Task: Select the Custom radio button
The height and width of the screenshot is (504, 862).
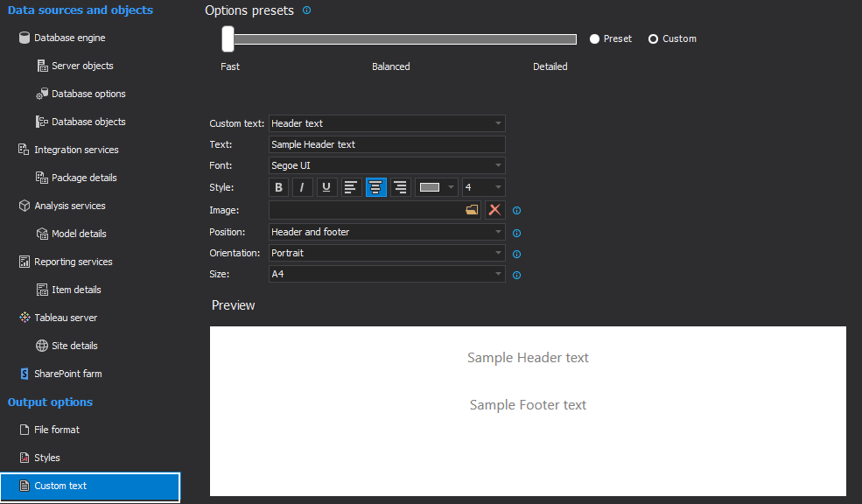Action: (653, 38)
